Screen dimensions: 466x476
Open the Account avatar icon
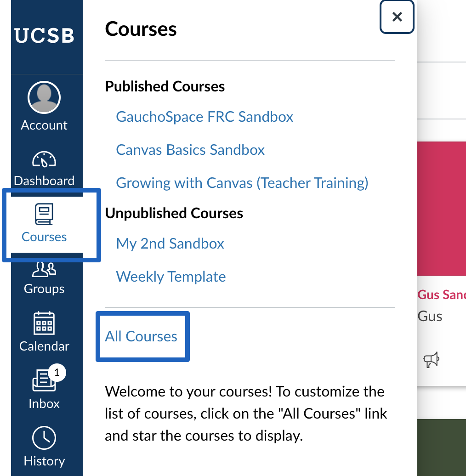(44, 97)
